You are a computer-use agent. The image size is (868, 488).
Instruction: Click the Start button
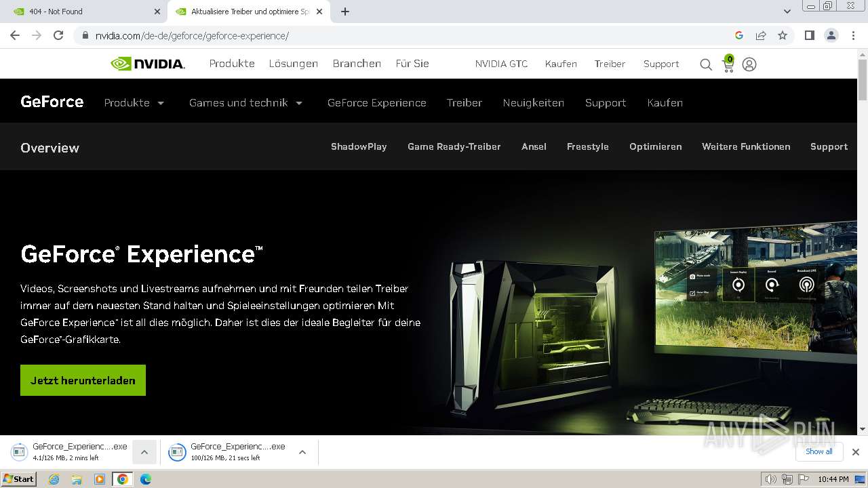pos(19,479)
